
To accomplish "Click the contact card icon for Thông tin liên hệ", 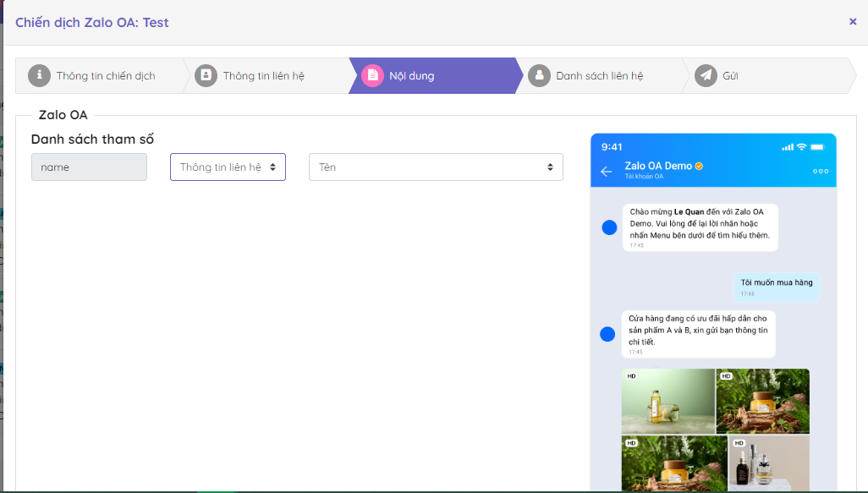I will click(206, 75).
